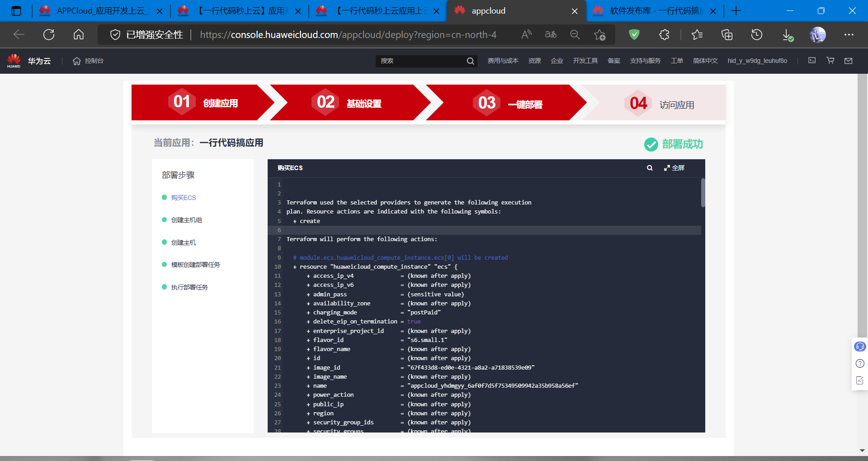868x461 pixels.
Task: Open the cloud shell terminal icon
Action: click(x=812, y=60)
